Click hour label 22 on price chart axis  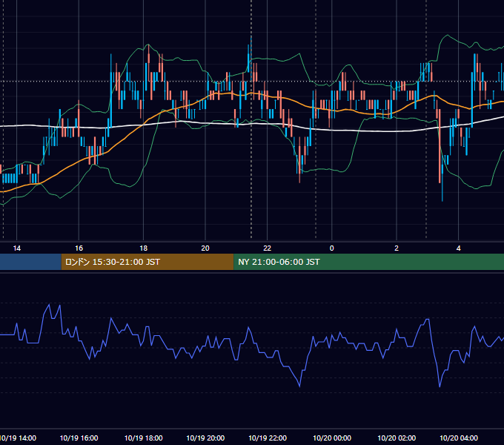pos(267,248)
